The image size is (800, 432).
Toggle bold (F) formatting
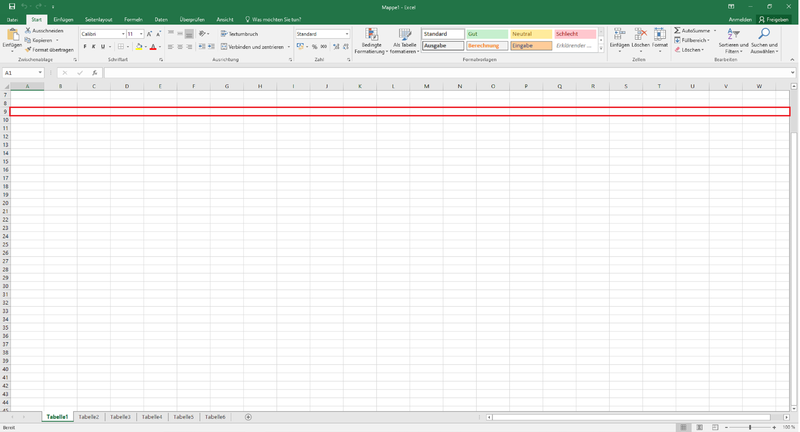85,47
